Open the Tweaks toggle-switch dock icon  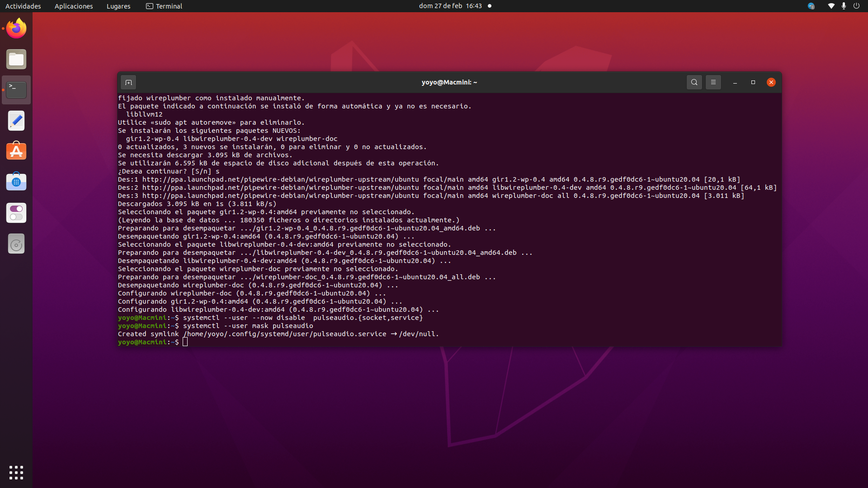click(16, 213)
